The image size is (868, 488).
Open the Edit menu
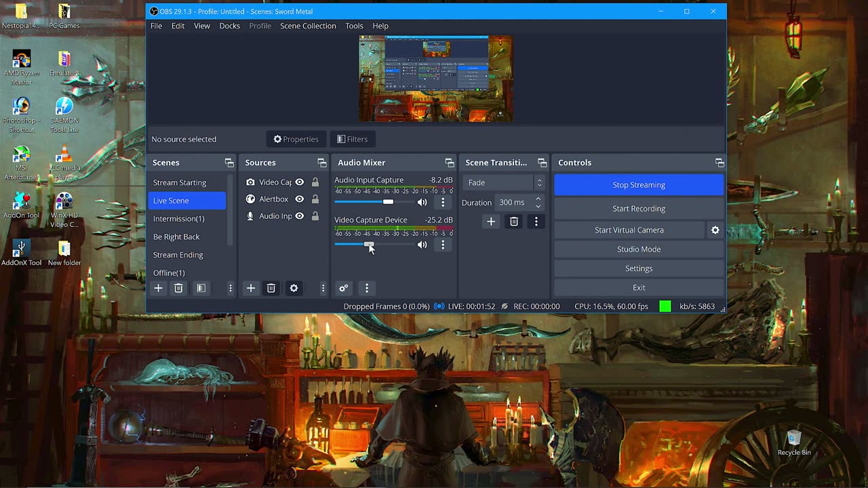coord(178,26)
